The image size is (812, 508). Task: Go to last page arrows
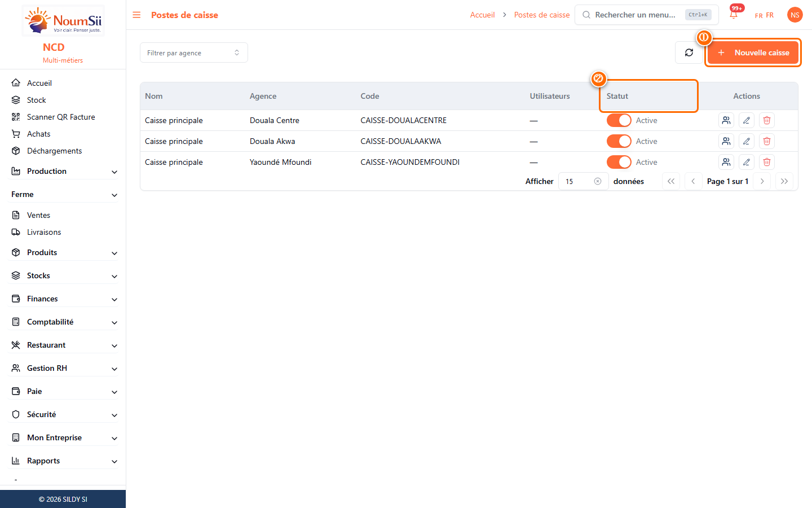click(784, 181)
